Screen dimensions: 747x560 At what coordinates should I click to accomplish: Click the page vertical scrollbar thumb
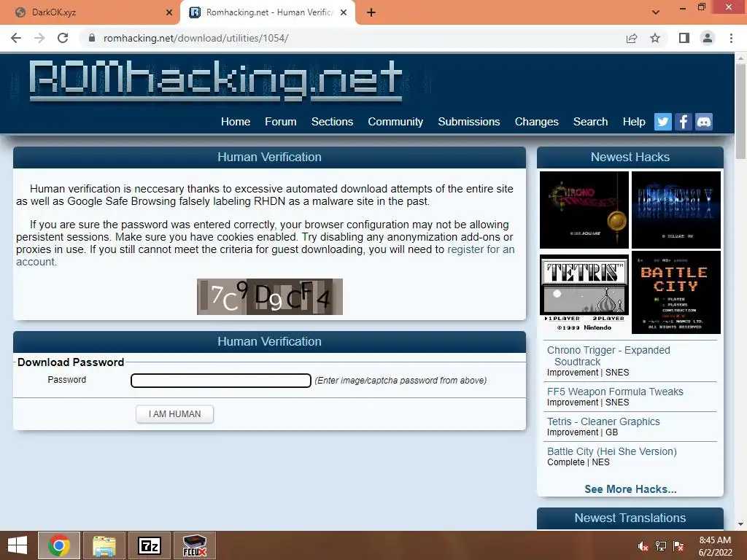click(740, 111)
